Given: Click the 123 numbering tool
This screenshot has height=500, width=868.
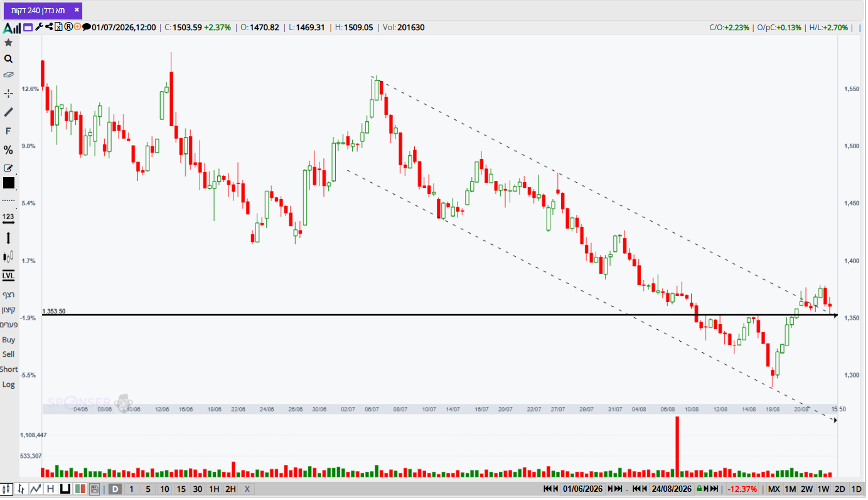Looking at the screenshot, I should [8, 217].
